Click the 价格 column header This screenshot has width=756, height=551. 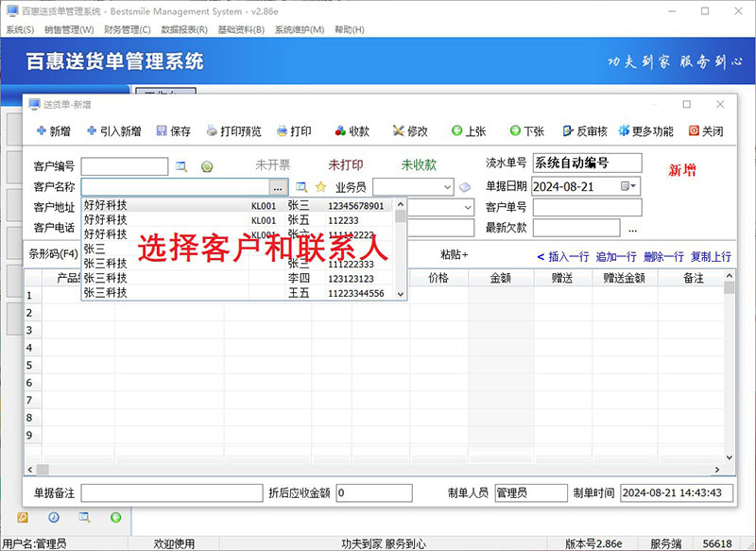coord(438,278)
